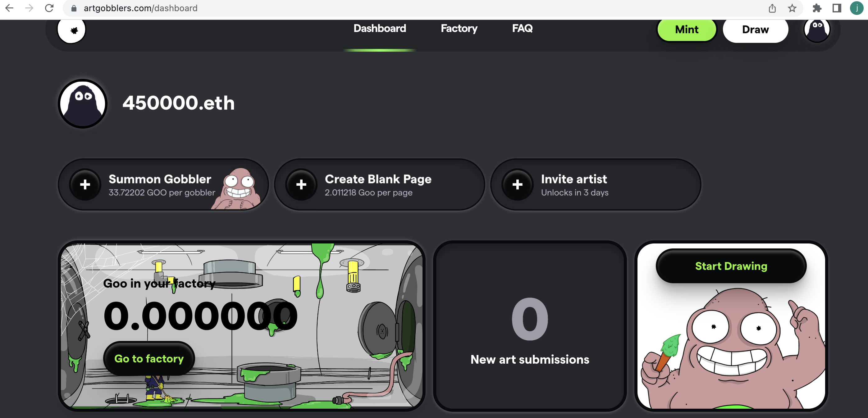The height and width of the screenshot is (418, 868).
Task: Click the Go to factory button
Action: tap(149, 359)
